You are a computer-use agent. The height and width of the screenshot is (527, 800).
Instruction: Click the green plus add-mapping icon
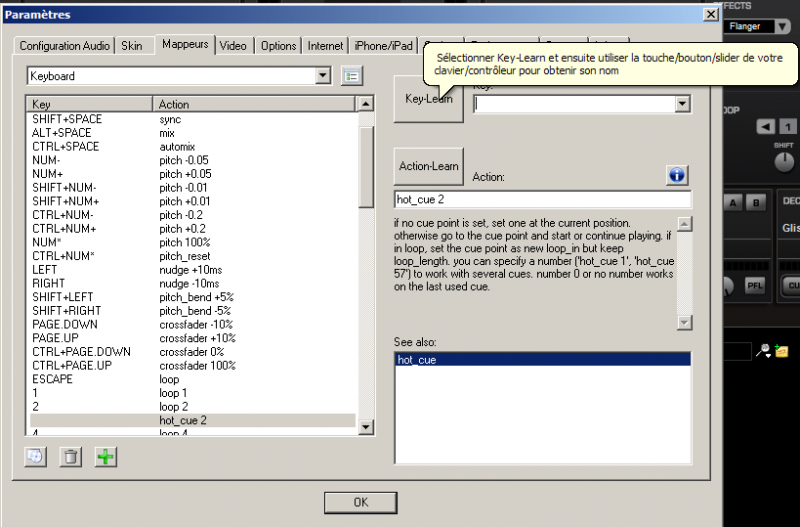[x=106, y=457]
